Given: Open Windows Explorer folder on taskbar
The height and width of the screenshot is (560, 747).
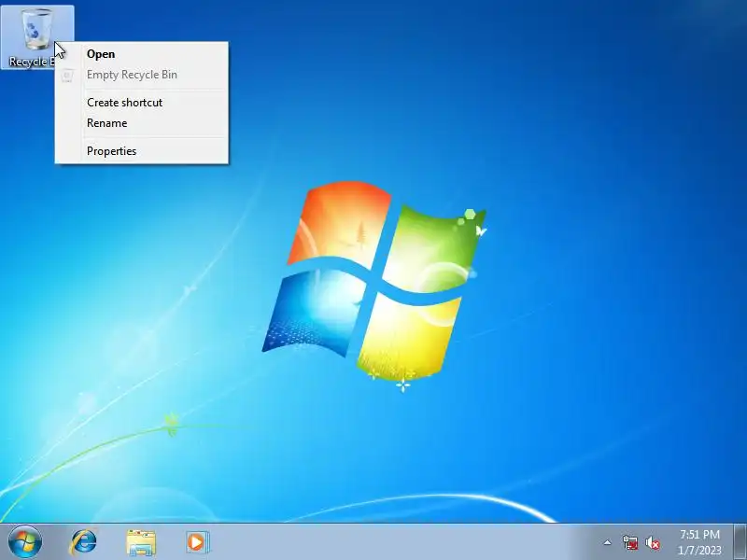Looking at the screenshot, I should point(141,542).
